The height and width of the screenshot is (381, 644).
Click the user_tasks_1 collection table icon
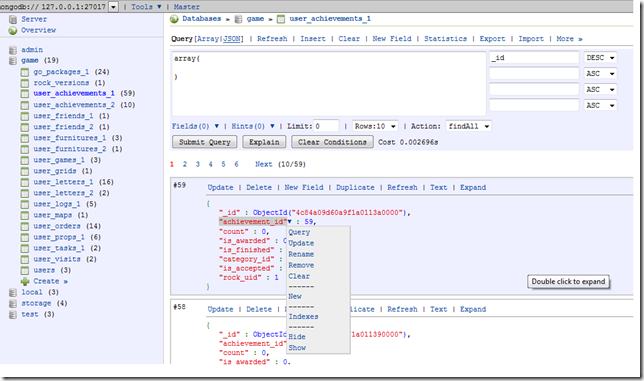[25, 248]
